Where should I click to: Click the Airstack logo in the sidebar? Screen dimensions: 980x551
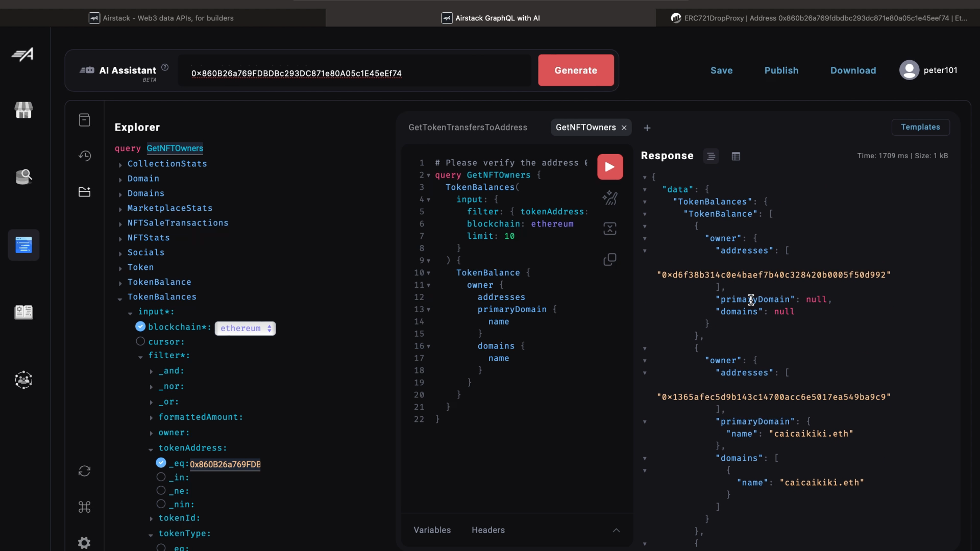click(x=23, y=54)
